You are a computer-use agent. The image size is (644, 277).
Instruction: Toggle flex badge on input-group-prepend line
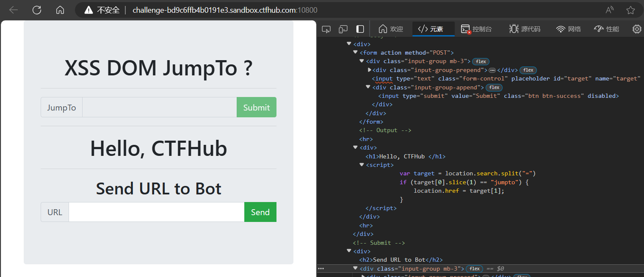528,70
